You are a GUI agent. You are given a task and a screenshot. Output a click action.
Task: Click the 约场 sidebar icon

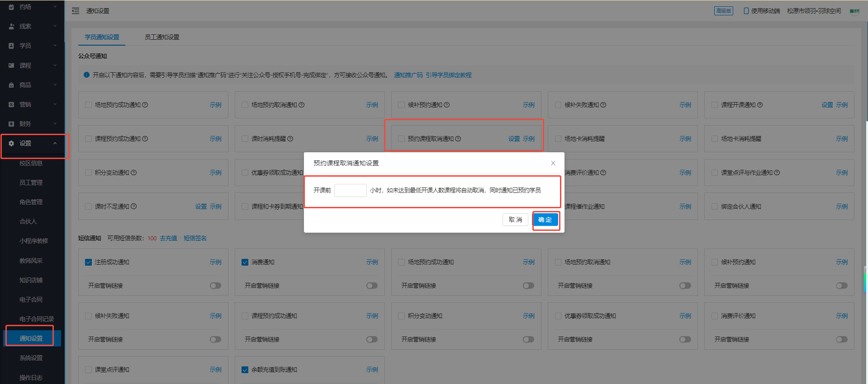click(11, 7)
